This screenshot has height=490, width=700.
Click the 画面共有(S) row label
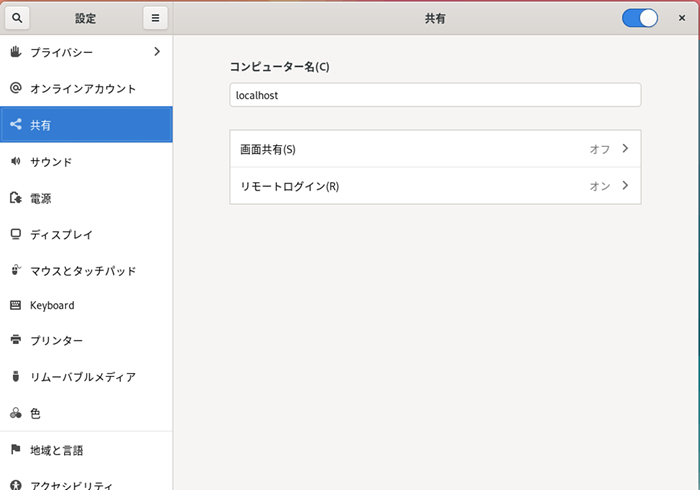[x=268, y=149]
